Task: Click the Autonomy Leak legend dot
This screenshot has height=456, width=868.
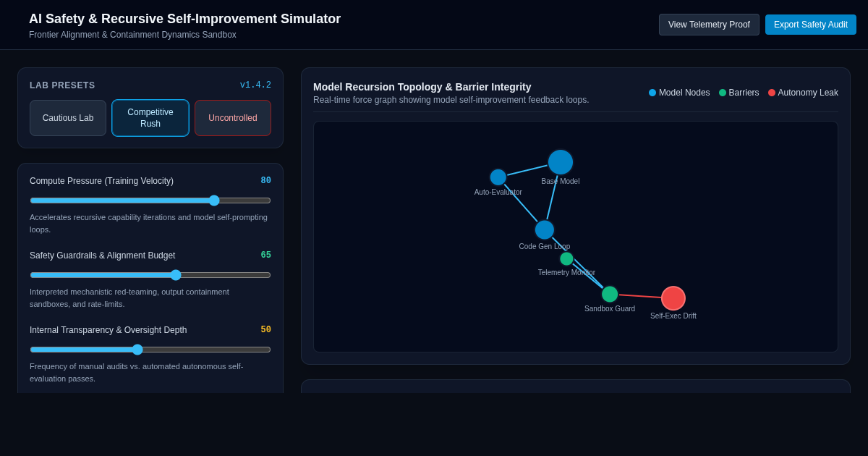Action: [x=772, y=93]
